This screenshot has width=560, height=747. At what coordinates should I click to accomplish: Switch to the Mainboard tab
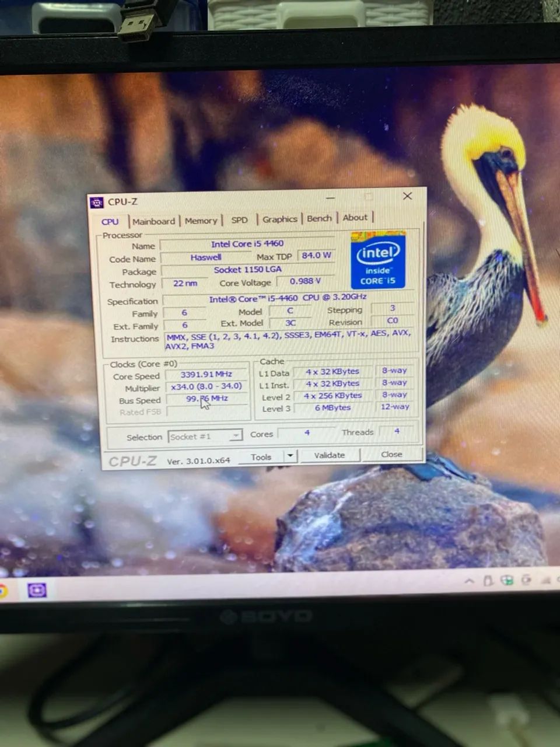click(x=153, y=221)
